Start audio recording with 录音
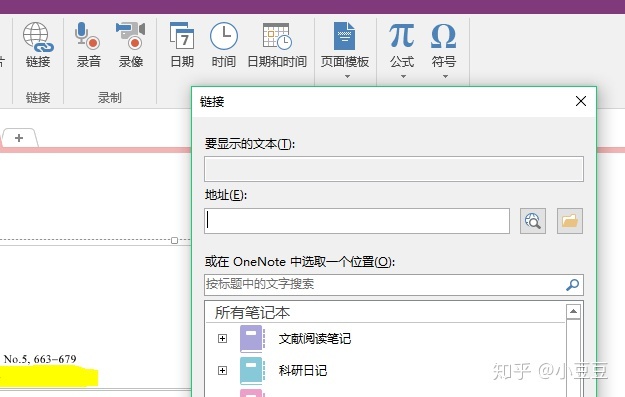 tap(88, 45)
